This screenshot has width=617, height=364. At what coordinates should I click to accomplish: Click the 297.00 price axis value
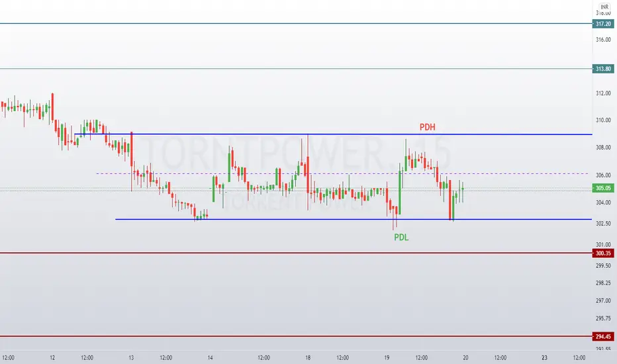[603, 300]
